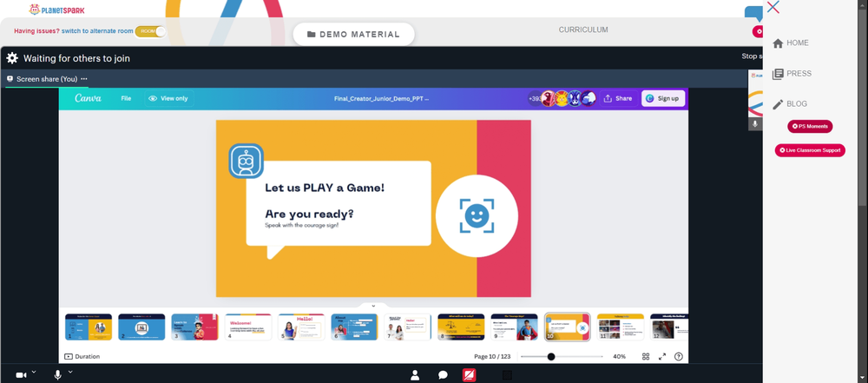Select slide thumbnail 8
Image resolution: width=868 pixels, height=383 pixels.
pos(461,327)
